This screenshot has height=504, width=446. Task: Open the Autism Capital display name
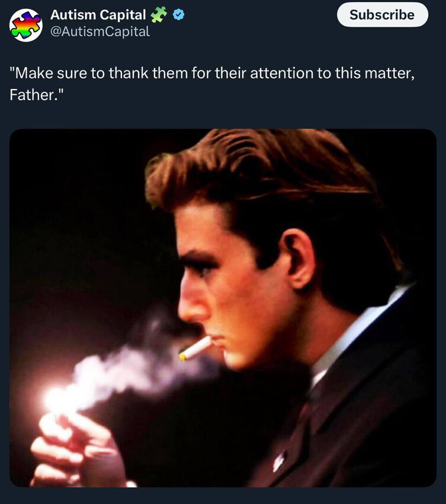pyautogui.click(x=98, y=15)
